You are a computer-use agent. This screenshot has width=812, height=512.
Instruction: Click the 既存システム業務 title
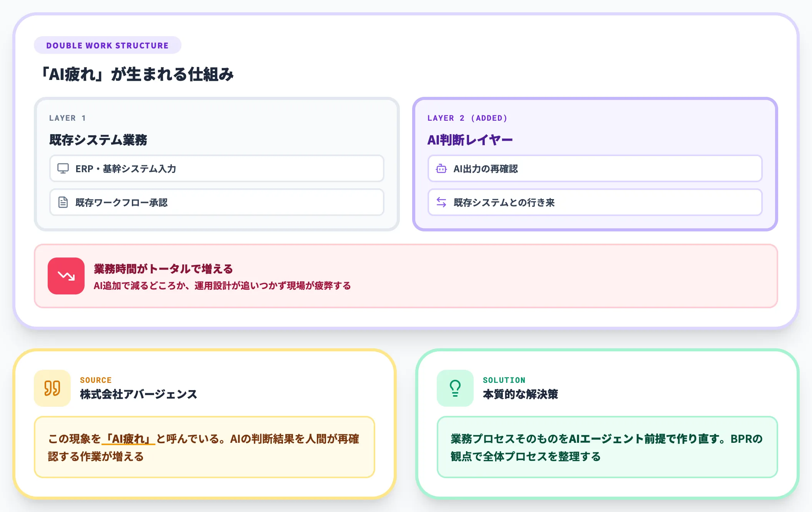coord(98,140)
